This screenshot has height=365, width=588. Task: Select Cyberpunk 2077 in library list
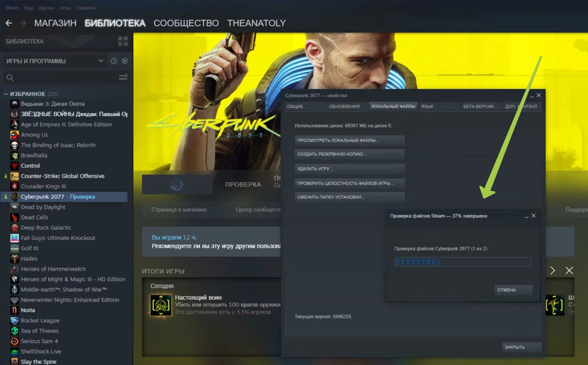click(x=64, y=197)
